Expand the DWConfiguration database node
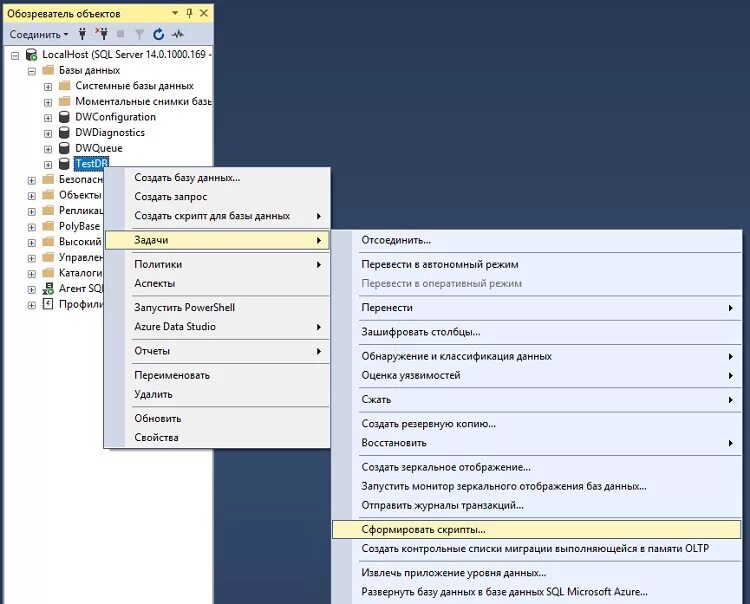 48,118
